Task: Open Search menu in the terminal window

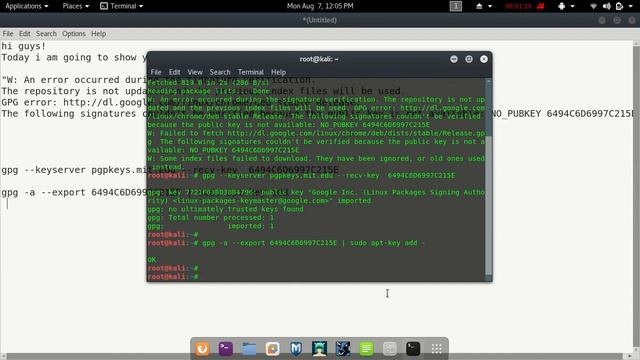Action: pyautogui.click(x=220, y=72)
